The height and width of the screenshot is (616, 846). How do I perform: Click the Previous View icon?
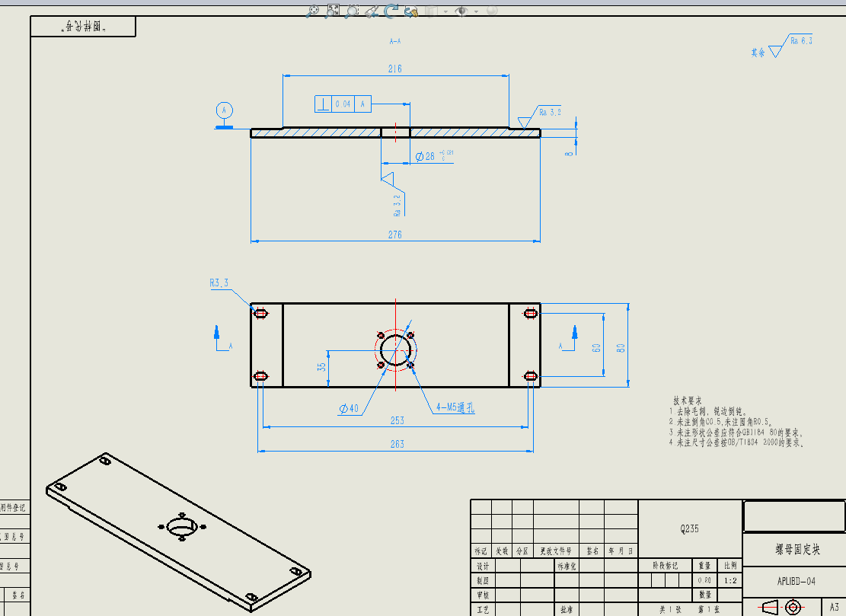pos(371,11)
